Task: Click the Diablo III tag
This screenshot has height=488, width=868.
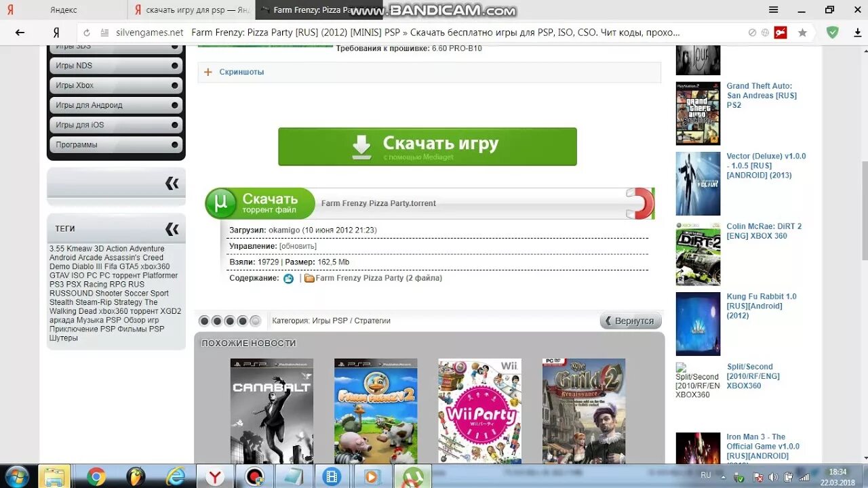Action: 88,266
